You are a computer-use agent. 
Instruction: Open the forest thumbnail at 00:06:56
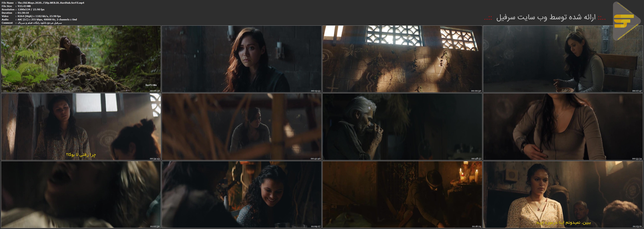[x=81, y=59]
